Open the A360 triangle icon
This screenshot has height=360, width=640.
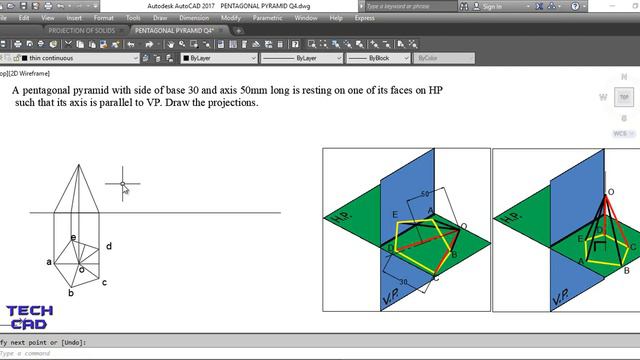[552, 6]
